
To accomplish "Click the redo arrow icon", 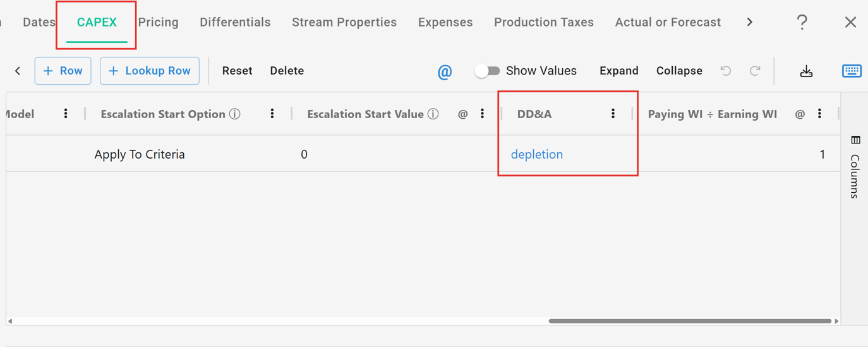I will click(755, 71).
